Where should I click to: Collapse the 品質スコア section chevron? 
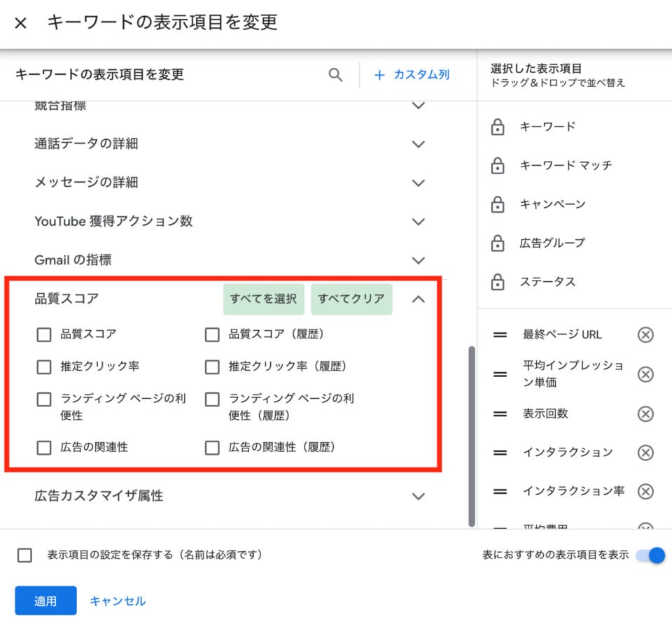pos(419,299)
